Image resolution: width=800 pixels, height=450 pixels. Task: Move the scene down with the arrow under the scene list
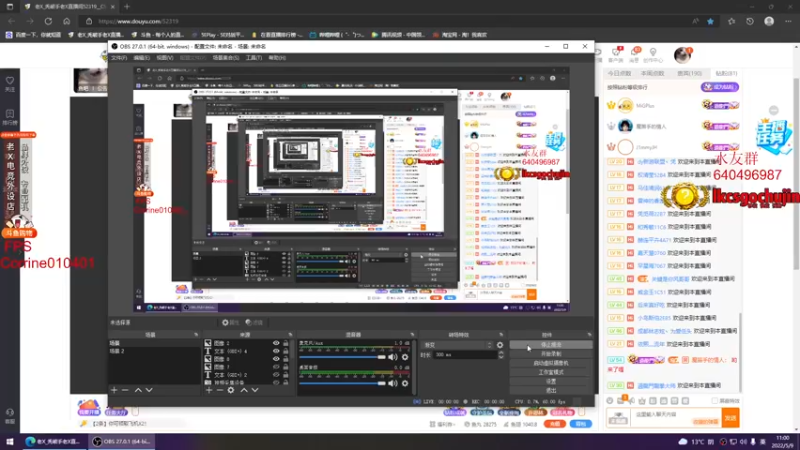point(149,390)
